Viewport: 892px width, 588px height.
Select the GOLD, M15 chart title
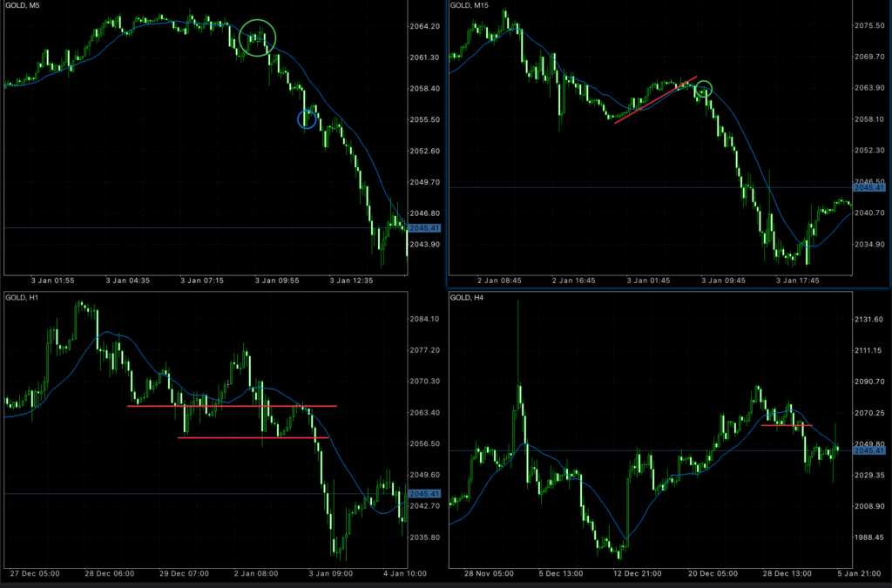coord(470,6)
